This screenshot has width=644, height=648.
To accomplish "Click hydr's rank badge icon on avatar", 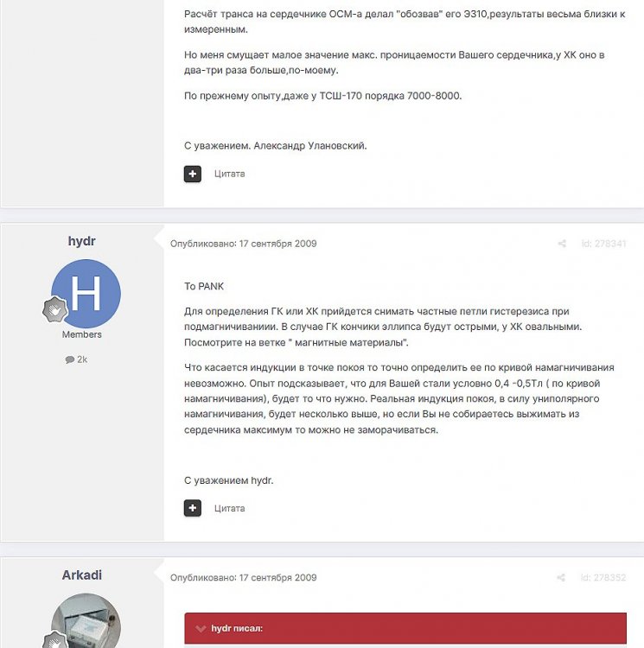I will pyautogui.click(x=55, y=309).
